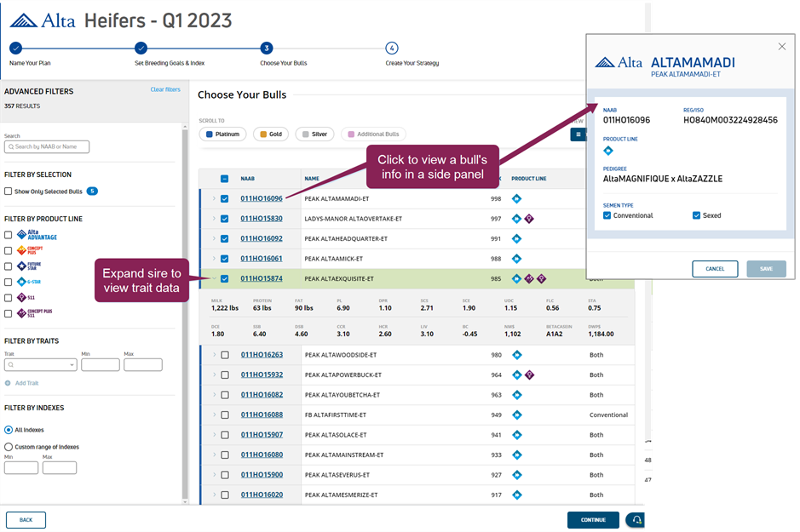Screen dimensions: 800x532
Task: Click blue product icon for PEAK ALTAYOUBETCHA-ET
Action: coord(517,395)
